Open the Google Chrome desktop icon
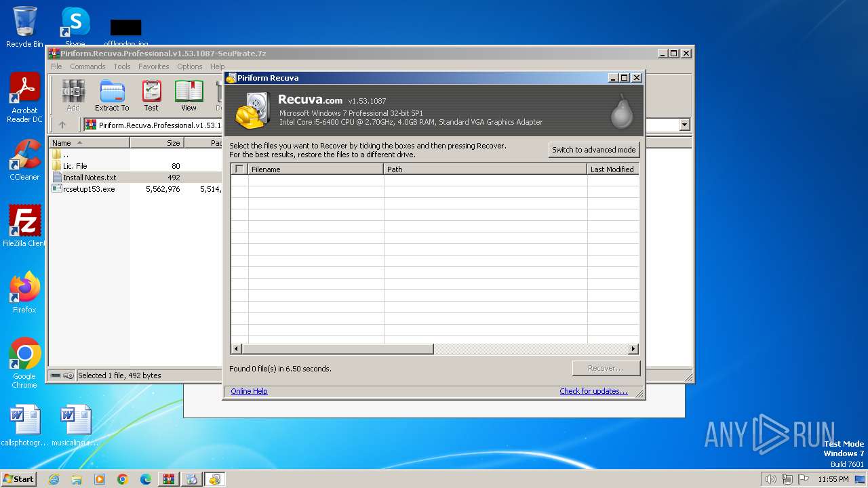 pyautogui.click(x=24, y=363)
